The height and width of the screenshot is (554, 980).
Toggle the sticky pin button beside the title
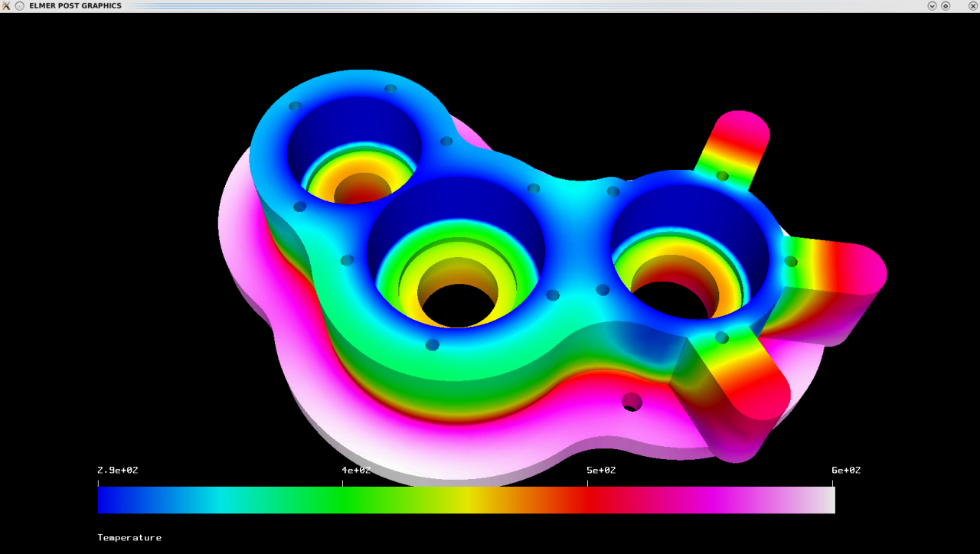tap(20, 5)
